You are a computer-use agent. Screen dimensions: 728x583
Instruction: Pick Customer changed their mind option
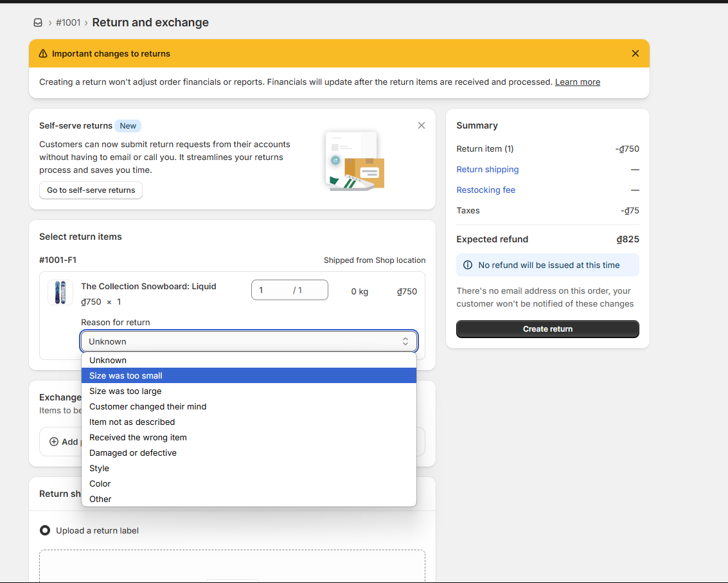[x=249, y=406]
